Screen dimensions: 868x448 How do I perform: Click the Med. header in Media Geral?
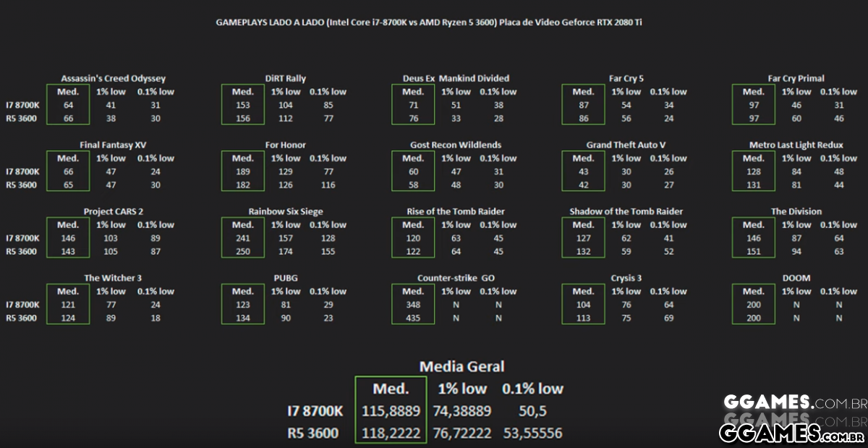(x=390, y=389)
